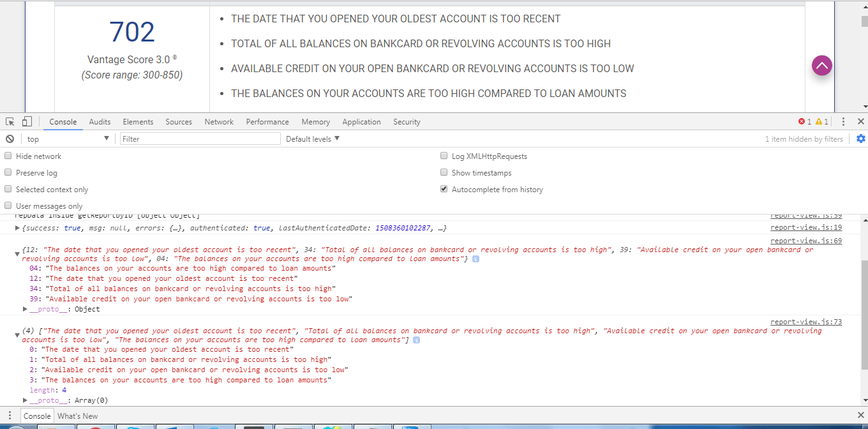Screen dimensions: 868x429
Task: Disable Autocomplete from history
Action: [444, 188]
